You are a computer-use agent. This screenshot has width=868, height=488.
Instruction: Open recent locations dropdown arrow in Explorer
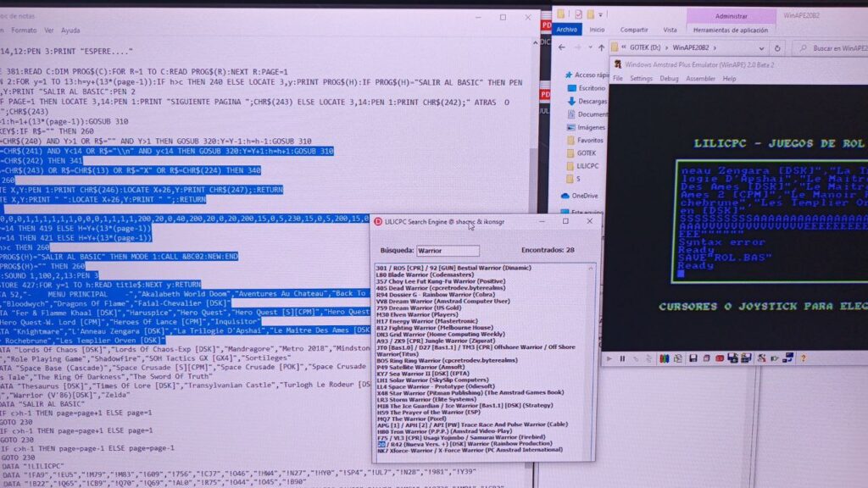[x=590, y=47]
